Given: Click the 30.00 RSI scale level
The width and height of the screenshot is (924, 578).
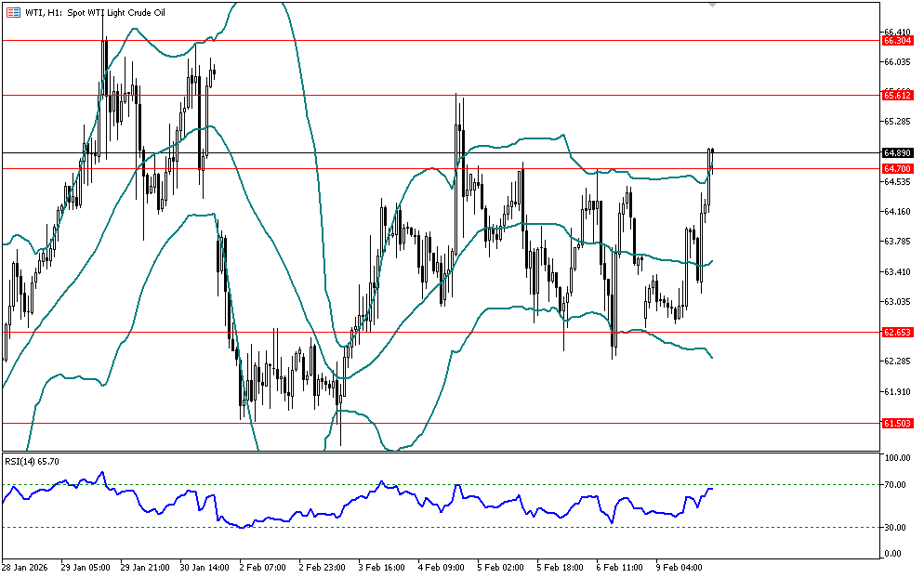Looking at the screenshot, I should [x=897, y=528].
